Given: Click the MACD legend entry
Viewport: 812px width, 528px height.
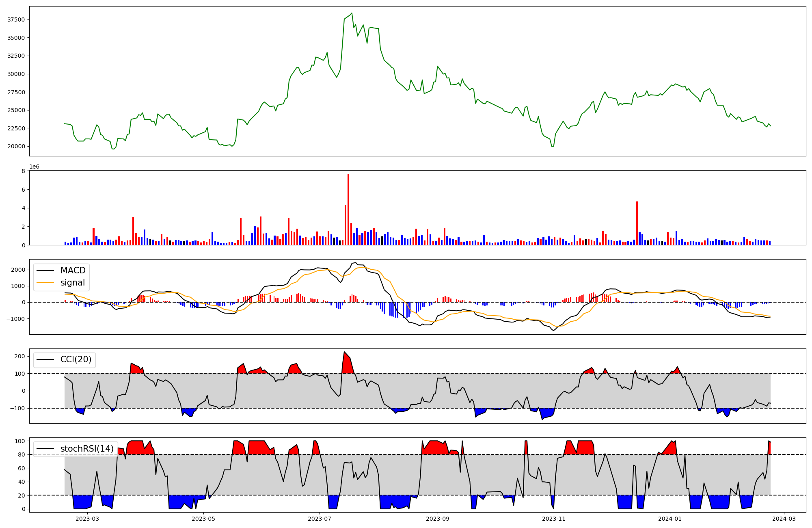Looking at the screenshot, I should (73, 270).
